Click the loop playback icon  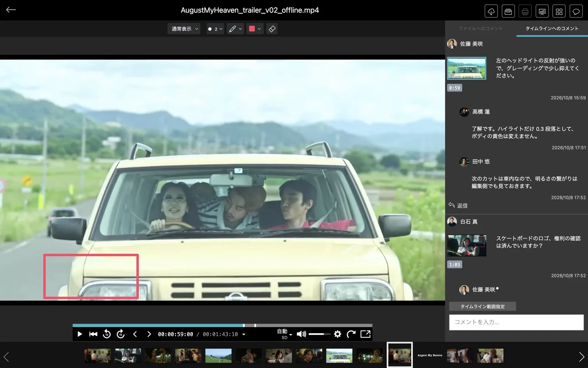coord(351,334)
